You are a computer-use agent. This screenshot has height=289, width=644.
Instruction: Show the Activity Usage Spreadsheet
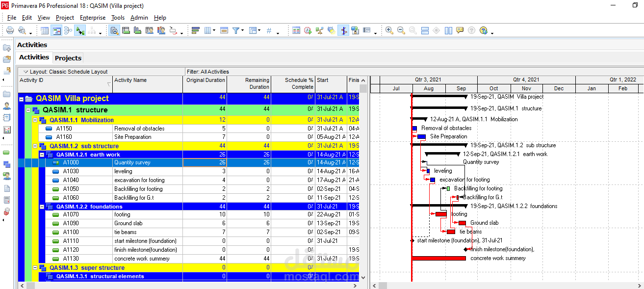click(126, 30)
